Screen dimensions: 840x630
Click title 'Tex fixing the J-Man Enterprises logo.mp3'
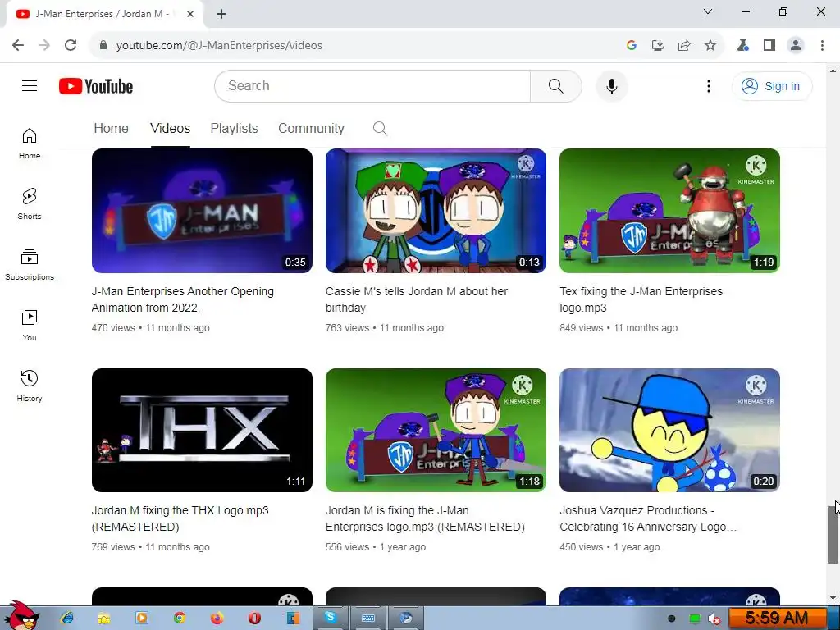coord(641,299)
